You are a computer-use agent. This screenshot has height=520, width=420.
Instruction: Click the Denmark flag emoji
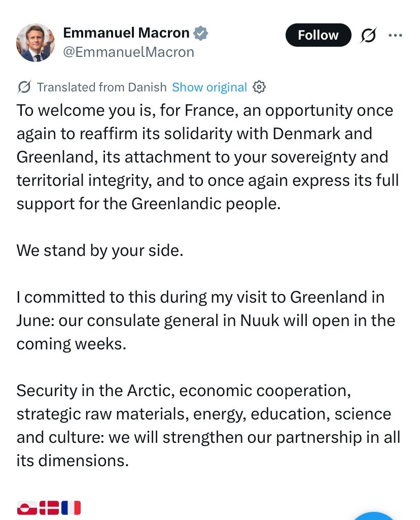(x=49, y=508)
